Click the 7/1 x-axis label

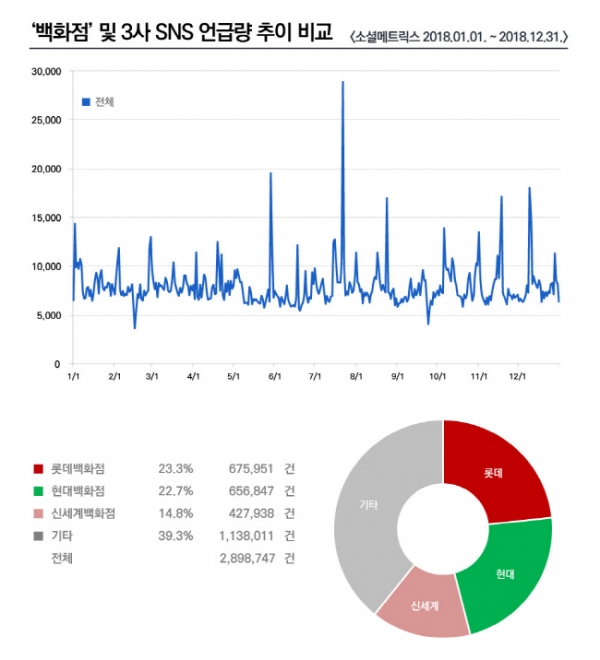pyautogui.click(x=315, y=376)
